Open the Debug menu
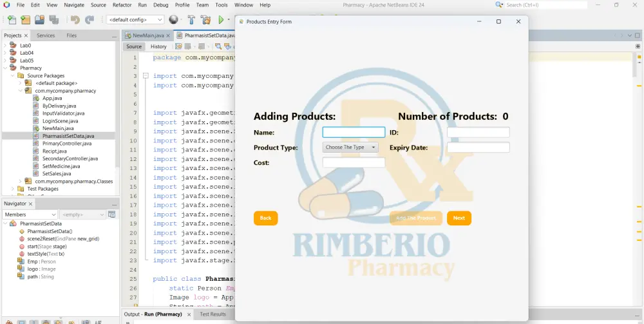Image resolution: width=644 pixels, height=324 pixels. tap(160, 5)
